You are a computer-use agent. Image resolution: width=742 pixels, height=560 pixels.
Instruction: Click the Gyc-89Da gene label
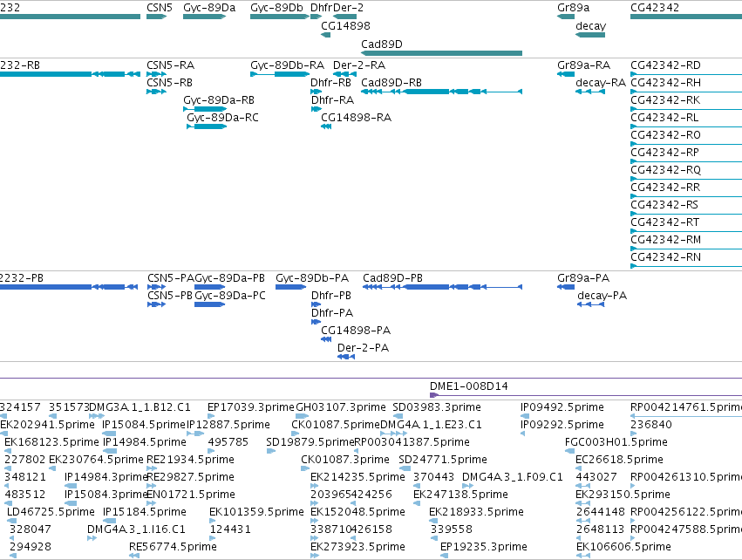(x=209, y=8)
